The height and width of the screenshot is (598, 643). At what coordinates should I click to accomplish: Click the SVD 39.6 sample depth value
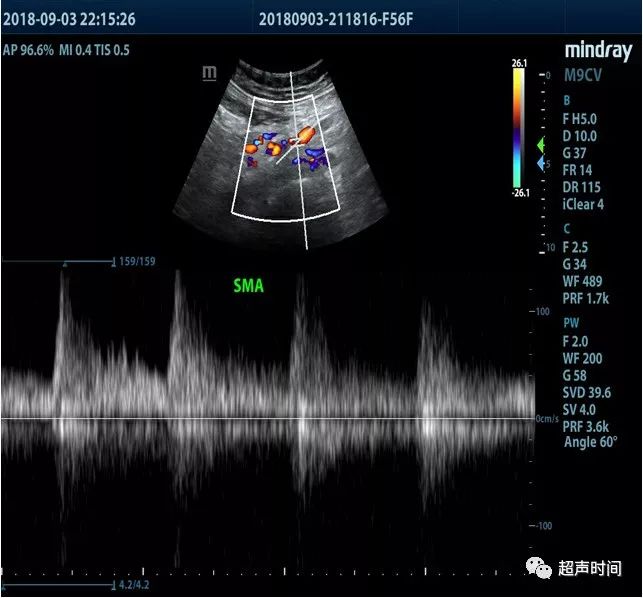[587, 393]
